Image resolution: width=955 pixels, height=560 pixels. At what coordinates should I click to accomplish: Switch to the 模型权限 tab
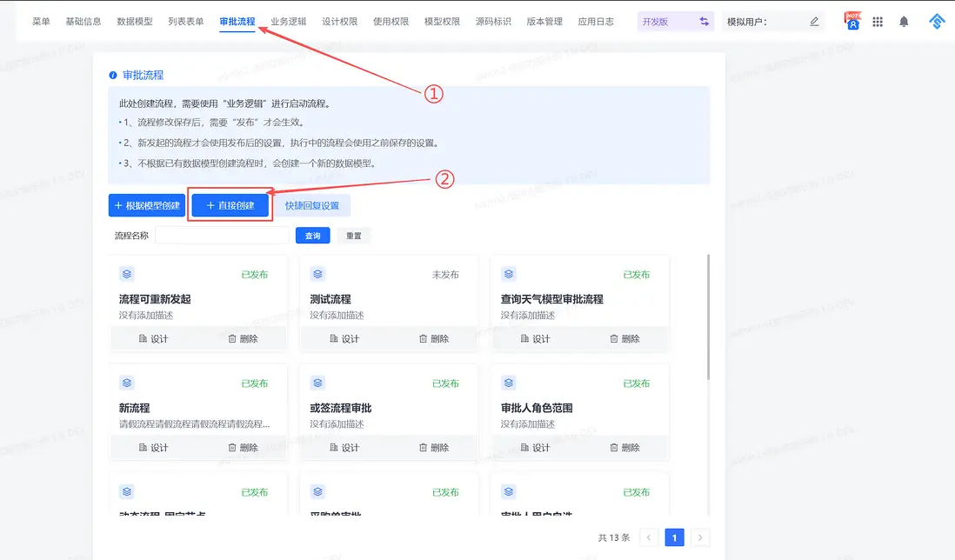click(442, 21)
